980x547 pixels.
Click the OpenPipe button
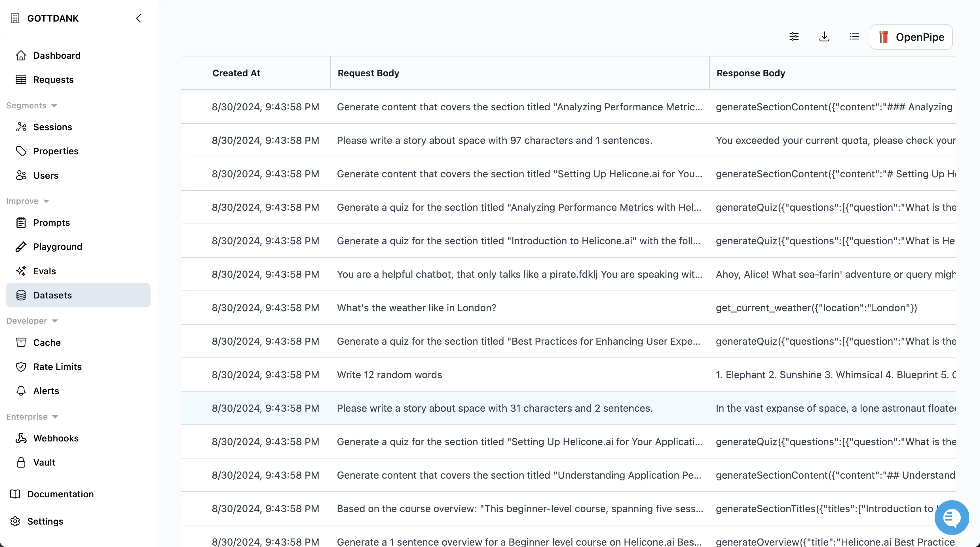coord(911,37)
